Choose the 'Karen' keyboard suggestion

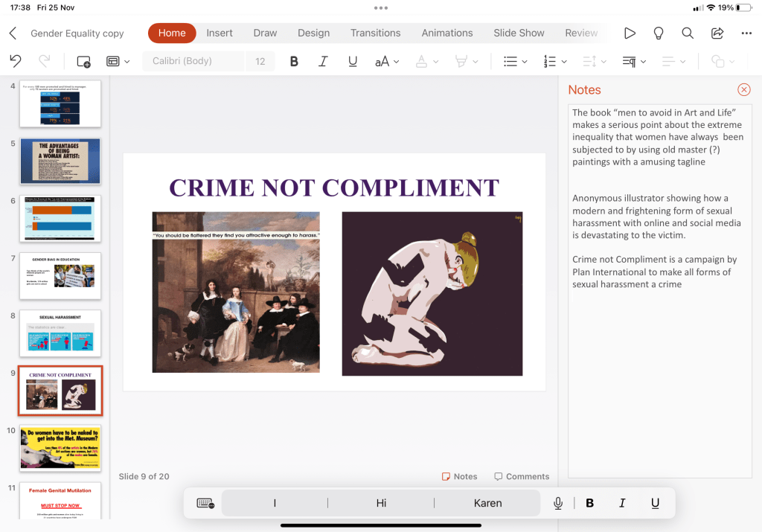pyautogui.click(x=487, y=503)
